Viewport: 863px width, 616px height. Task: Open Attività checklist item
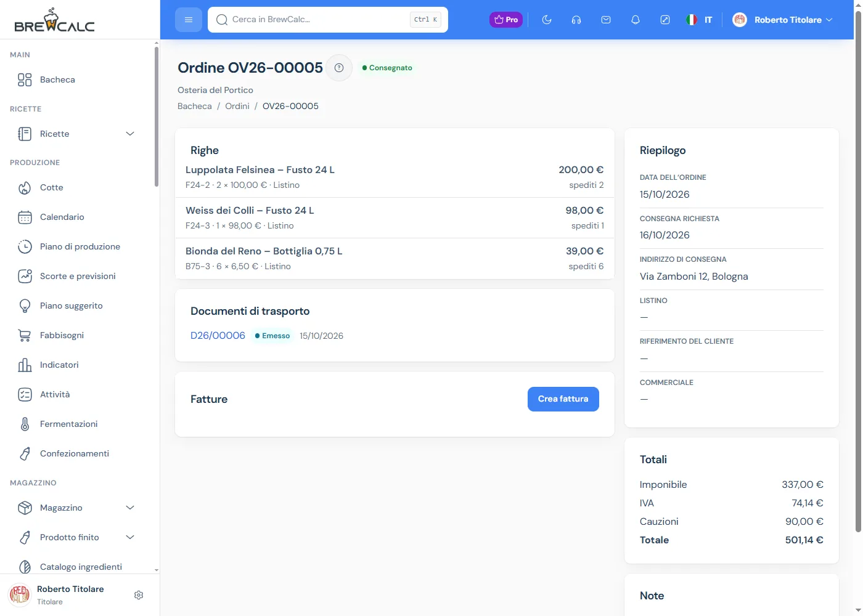click(77, 394)
